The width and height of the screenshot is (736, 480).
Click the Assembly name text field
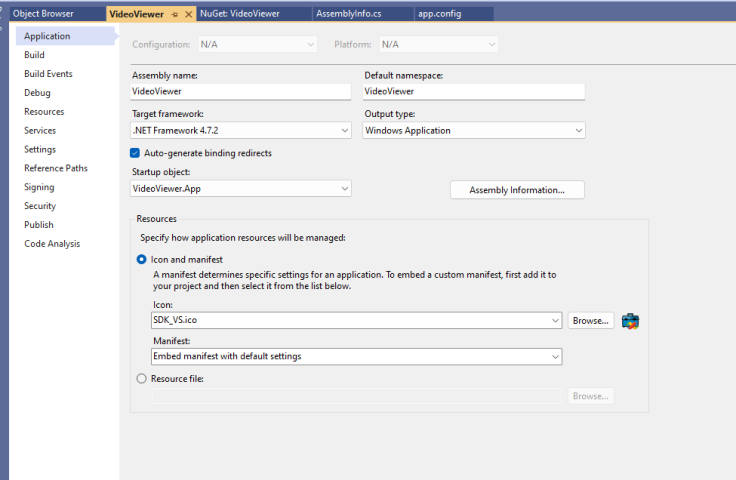(x=240, y=91)
